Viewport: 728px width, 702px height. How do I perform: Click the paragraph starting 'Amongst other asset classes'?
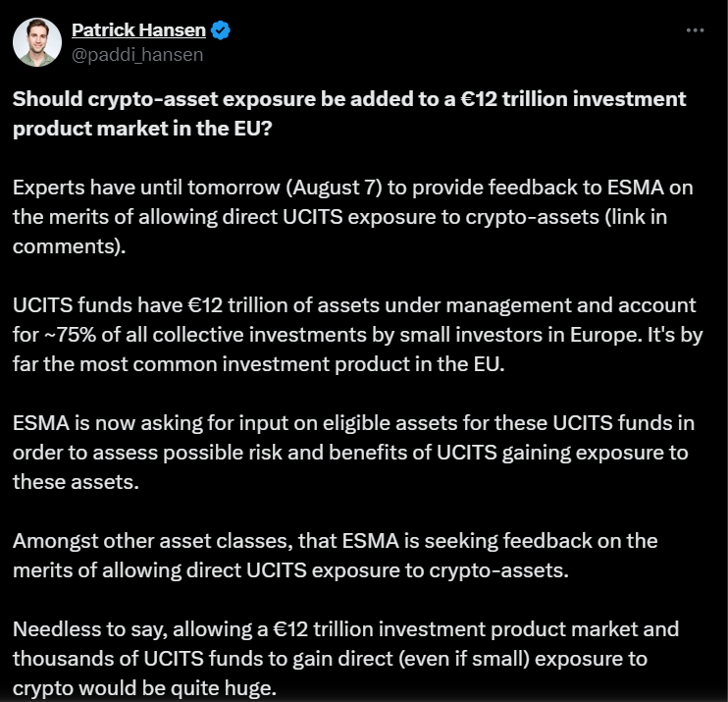coord(336,556)
